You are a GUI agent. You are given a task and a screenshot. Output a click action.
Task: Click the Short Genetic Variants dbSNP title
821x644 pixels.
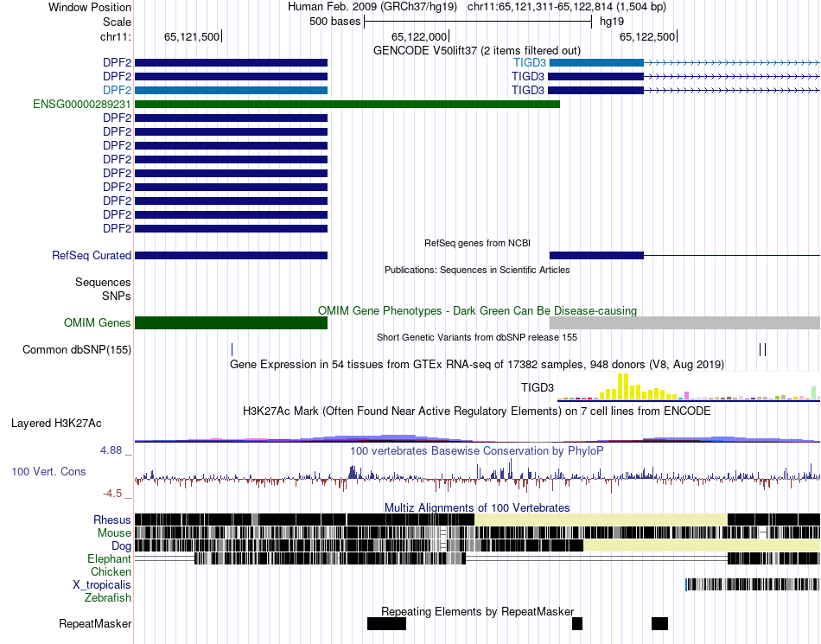(477, 337)
